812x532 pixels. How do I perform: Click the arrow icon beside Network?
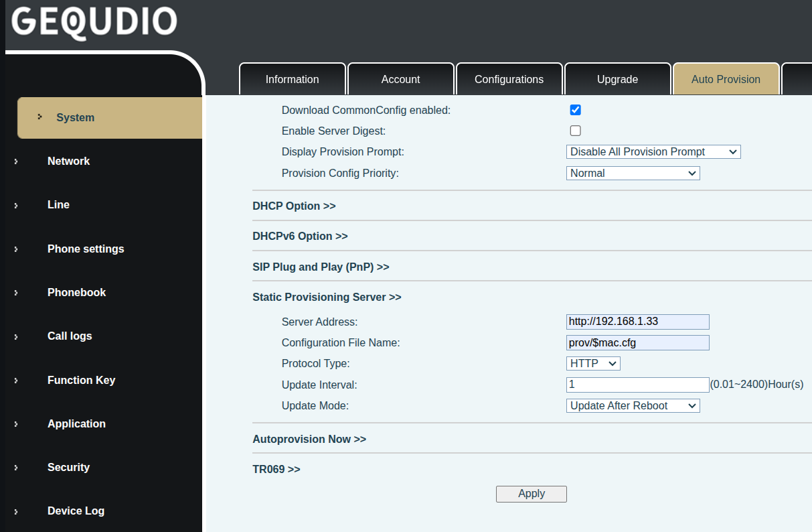(x=16, y=161)
